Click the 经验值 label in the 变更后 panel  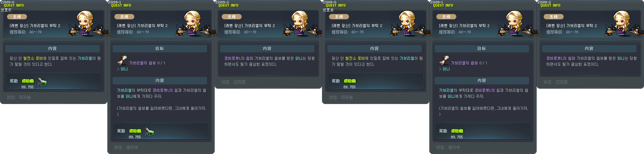[x=350, y=81]
